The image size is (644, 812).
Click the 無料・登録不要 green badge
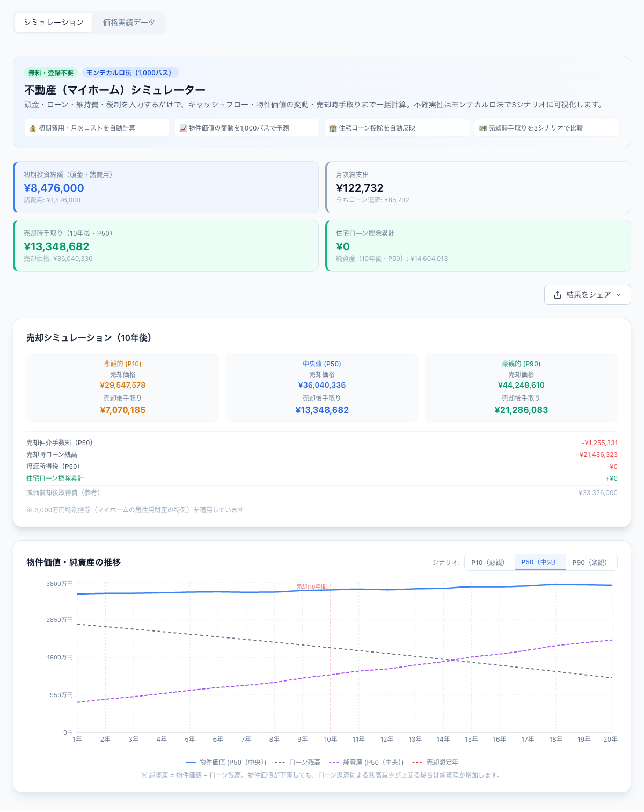(51, 73)
